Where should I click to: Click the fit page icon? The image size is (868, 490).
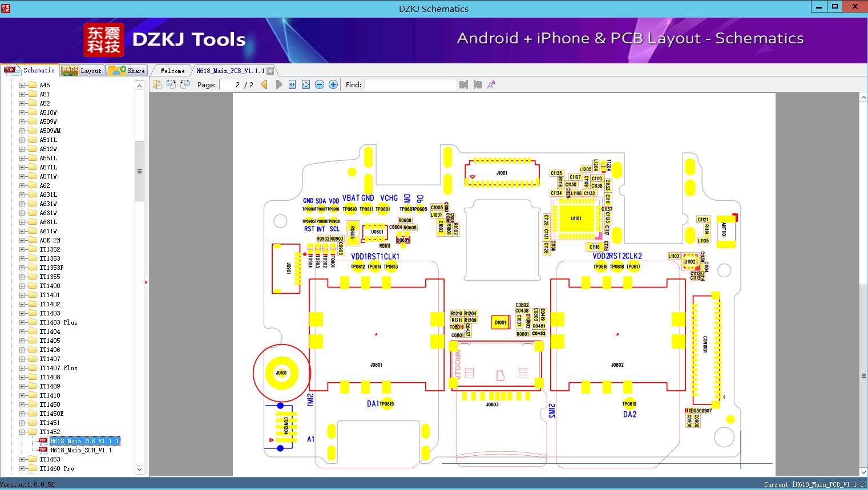pos(306,84)
